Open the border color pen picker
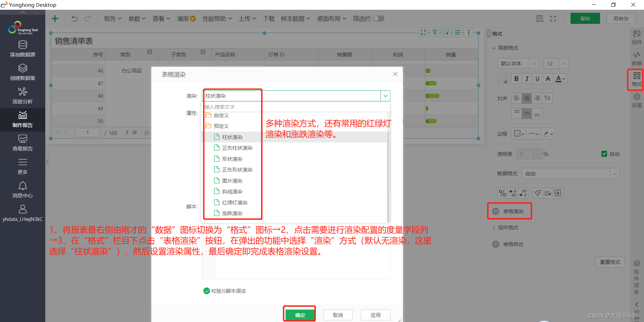This screenshot has width=644, height=322. [548, 134]
